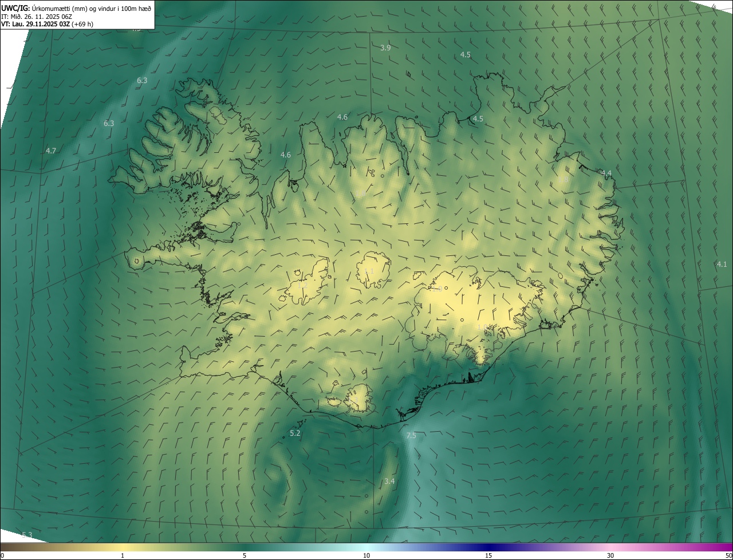Click the 5.2 value off the south coast
The image size is (733, 560).
(x=295, y=433)
